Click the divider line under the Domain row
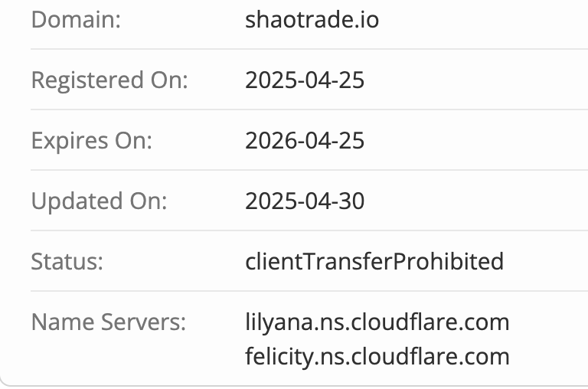588x389 pixels. click(x=309, y=49)
